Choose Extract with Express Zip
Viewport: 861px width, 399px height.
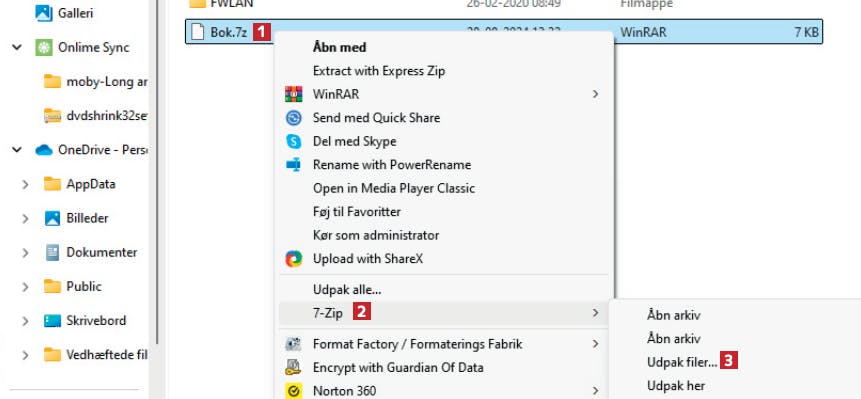[379, 71]
